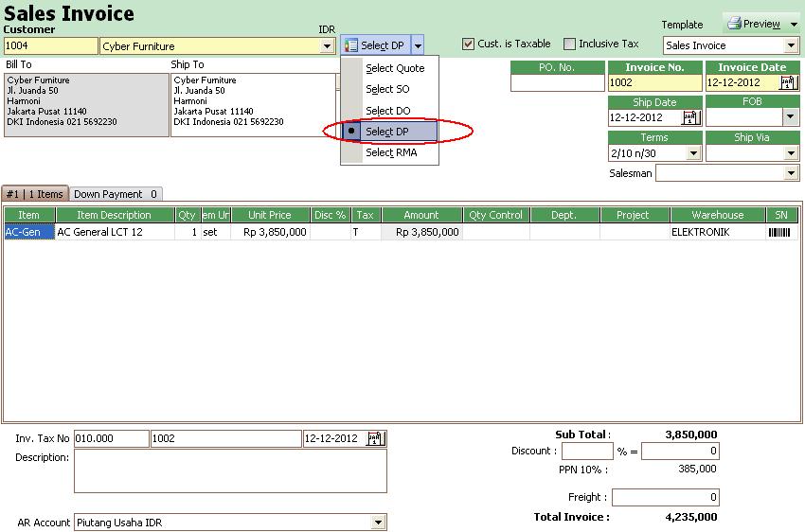
Task: Switch to the Down Payment tab
Action: tap(116, 194)
